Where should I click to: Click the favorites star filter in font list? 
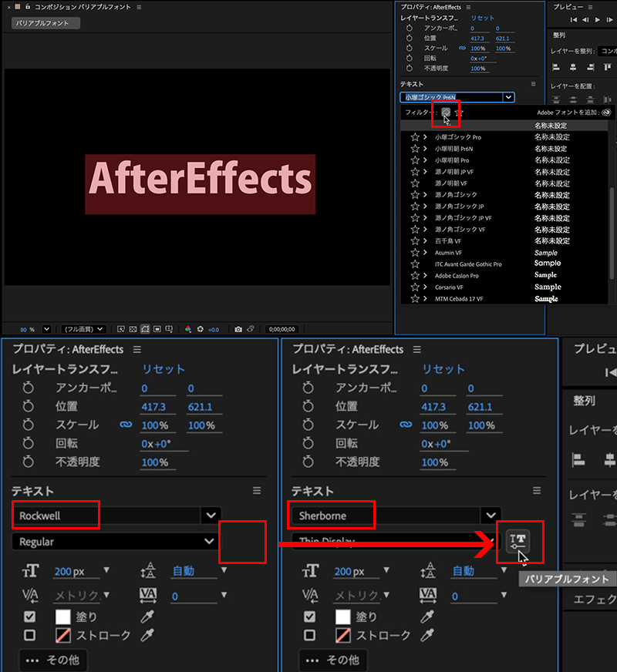459,113
